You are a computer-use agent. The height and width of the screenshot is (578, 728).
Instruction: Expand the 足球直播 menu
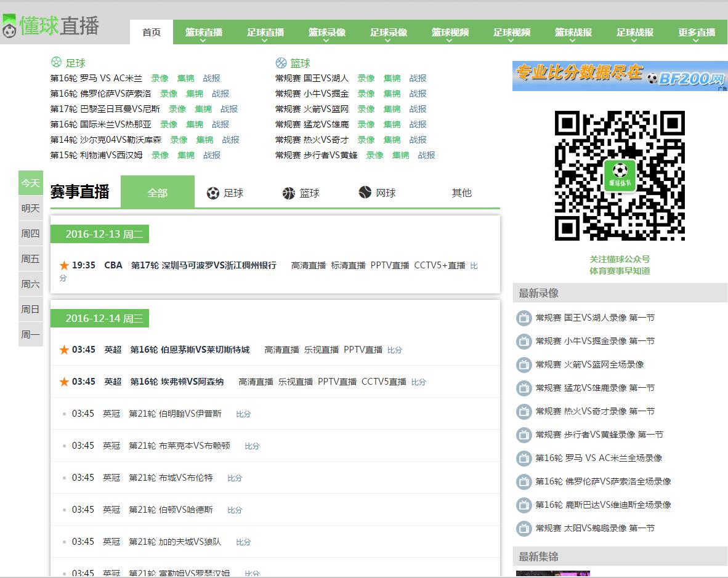click(x=265, y=33)
